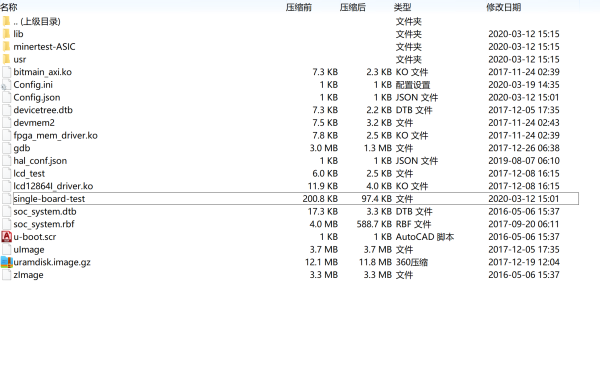
Task: Click the devicetree.dtb file icon
Action: pyautogui.click(x=6, y=110)
